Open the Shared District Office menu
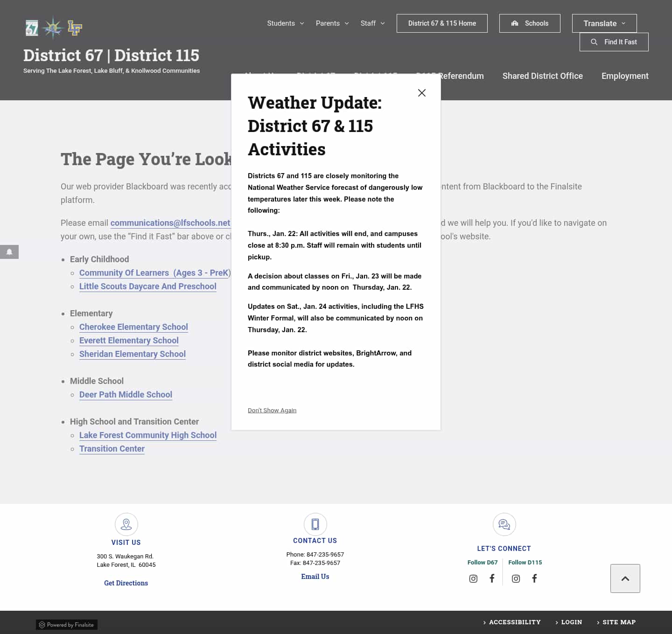 coord(542,76)
